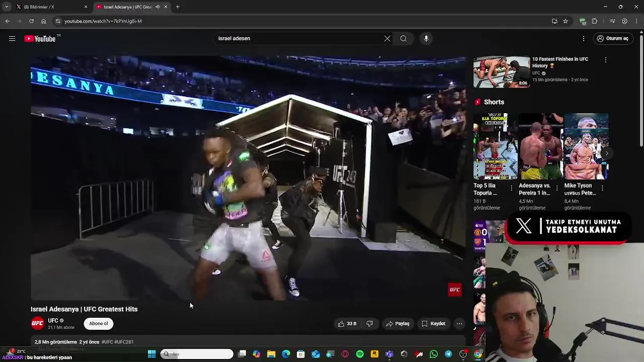Open more actions menu beside Kaydet
The image size is (644, 362).
pyautogui.click(x=459, y=324)
